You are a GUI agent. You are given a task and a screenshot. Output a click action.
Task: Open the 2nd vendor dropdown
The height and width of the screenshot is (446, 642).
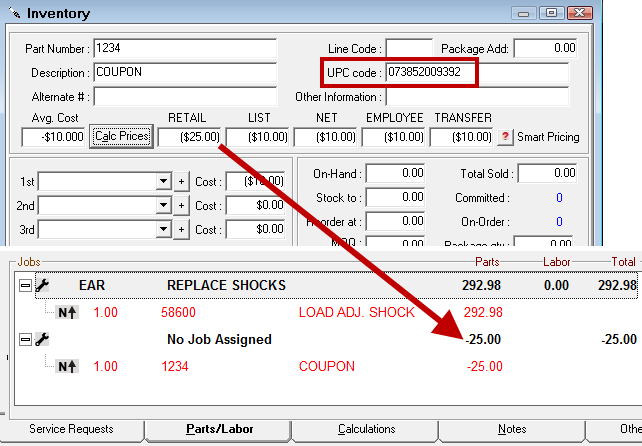[163, 205]
